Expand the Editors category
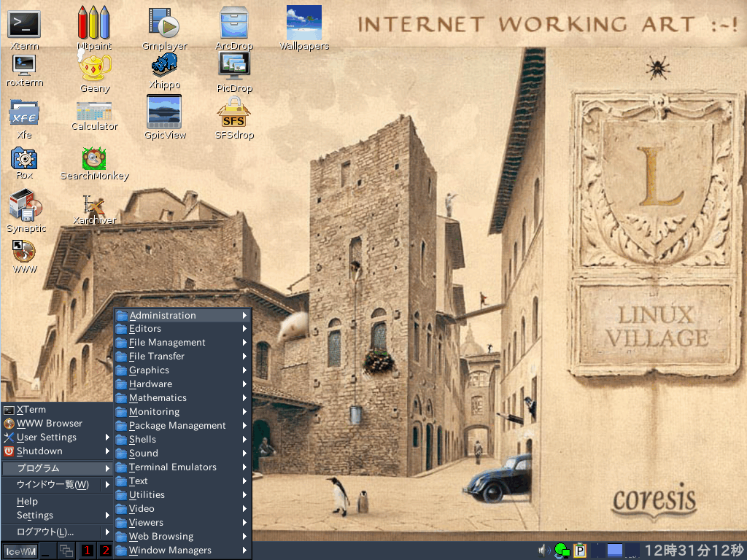Image resolution: width=747 pixels, height=560 pixels. pos(182,329)
